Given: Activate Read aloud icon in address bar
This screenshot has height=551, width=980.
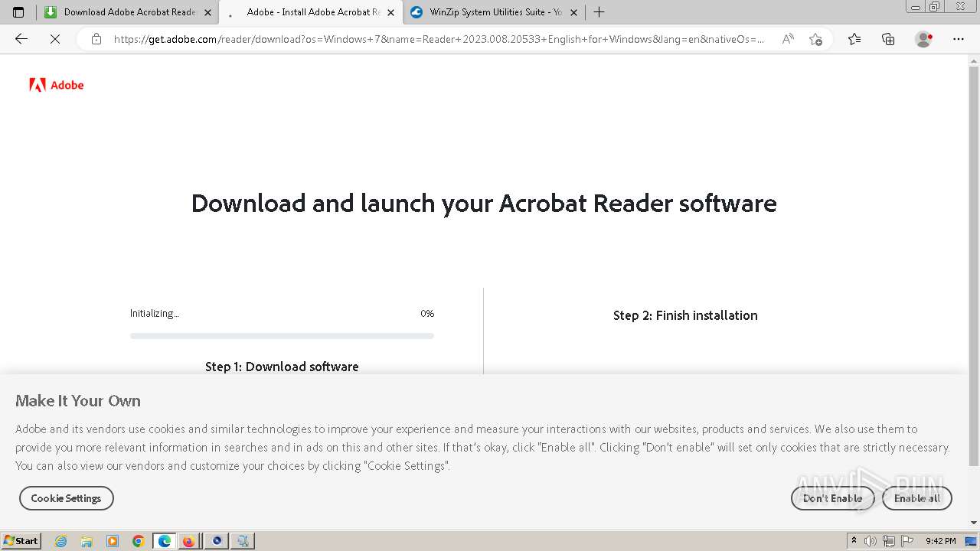Looking at the screenshot, I should (788, 39).
